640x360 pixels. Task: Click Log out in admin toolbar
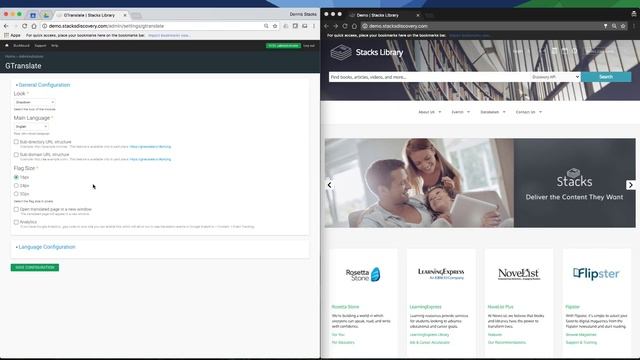(309, 46)
